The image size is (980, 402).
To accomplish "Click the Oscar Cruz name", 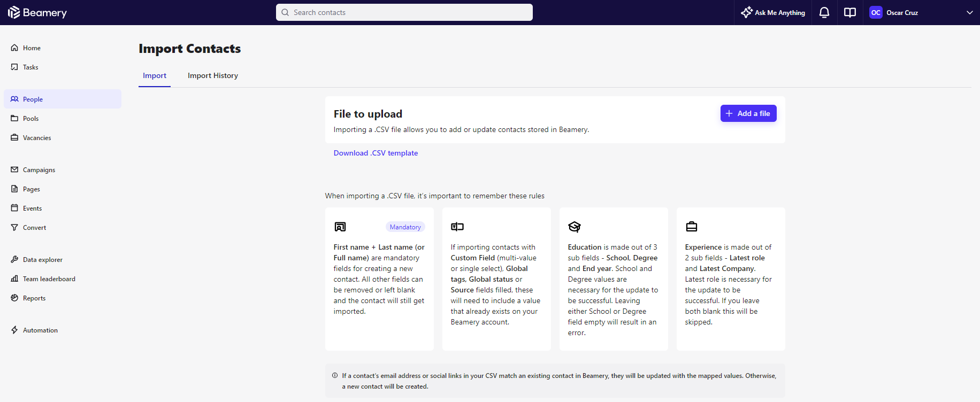I will [x=902, y=12].
